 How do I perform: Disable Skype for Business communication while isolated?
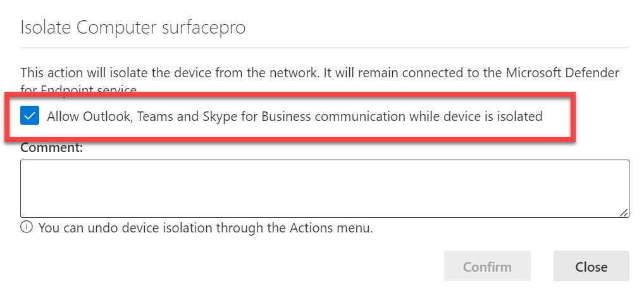coord(30,117)
